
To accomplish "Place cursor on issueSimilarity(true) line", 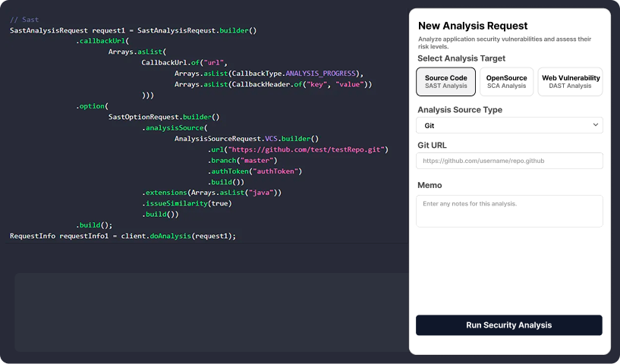I will [186, 203].
